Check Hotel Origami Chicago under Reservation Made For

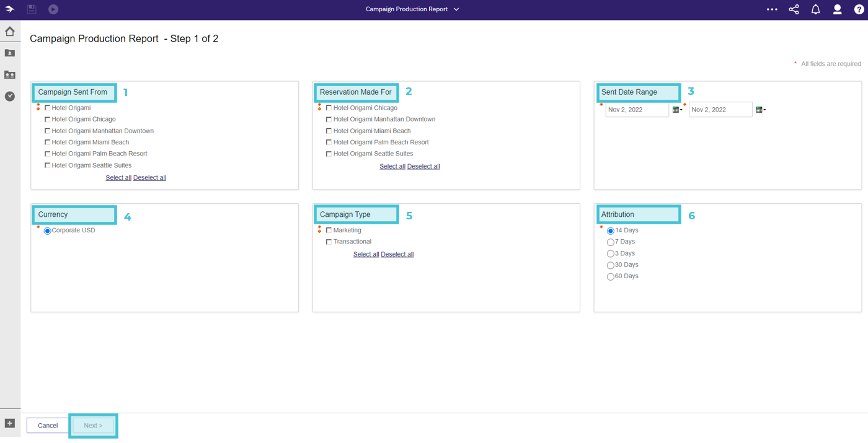[x=329, y=108]
